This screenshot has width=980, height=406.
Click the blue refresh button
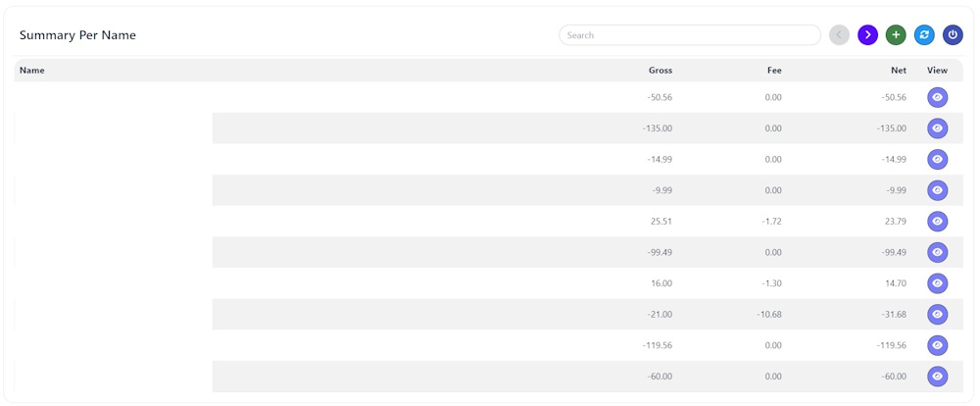click(924, 35)
